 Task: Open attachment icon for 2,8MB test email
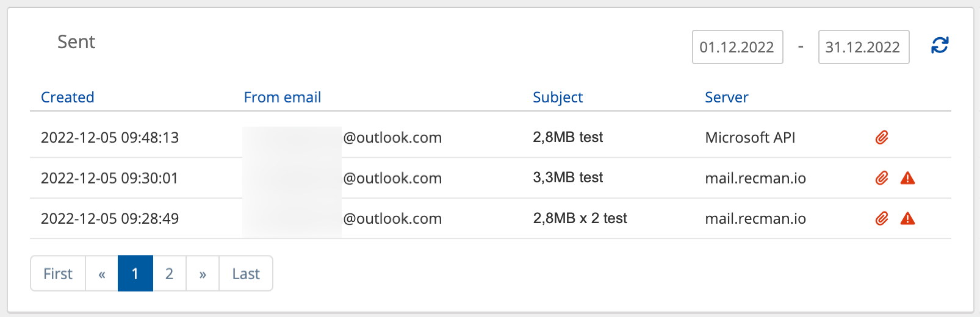882,137
